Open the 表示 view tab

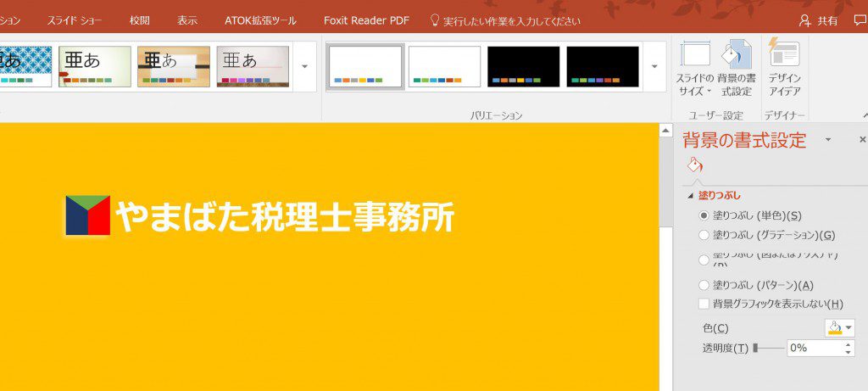[187, 20]
